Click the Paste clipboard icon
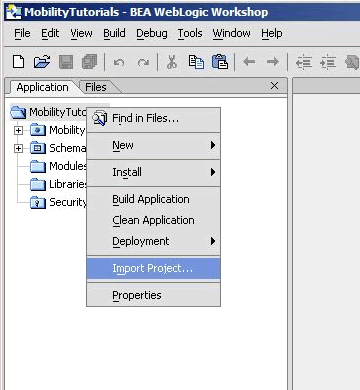 coord(220,62)
